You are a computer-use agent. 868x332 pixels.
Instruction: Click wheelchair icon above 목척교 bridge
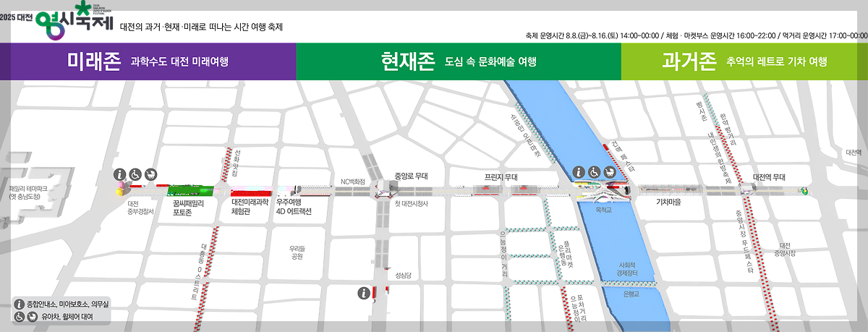pyautogui.click(x=594, y=172)
